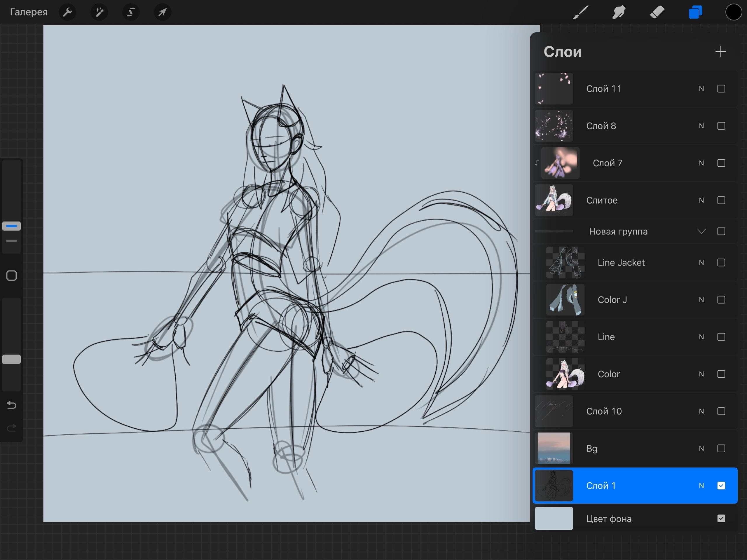
Task: Open blend mode of Line Jacket
Action: (701, 262)
